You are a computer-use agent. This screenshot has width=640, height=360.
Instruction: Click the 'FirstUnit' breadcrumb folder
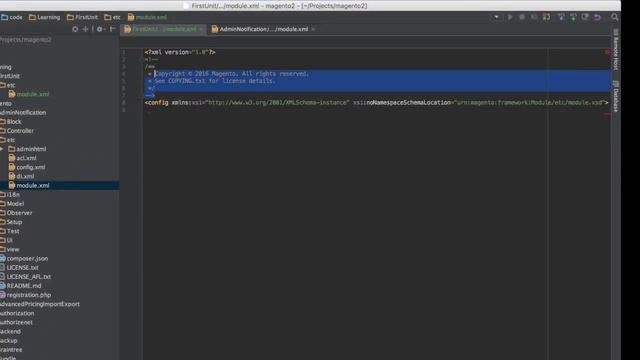(x=82, y=17)
